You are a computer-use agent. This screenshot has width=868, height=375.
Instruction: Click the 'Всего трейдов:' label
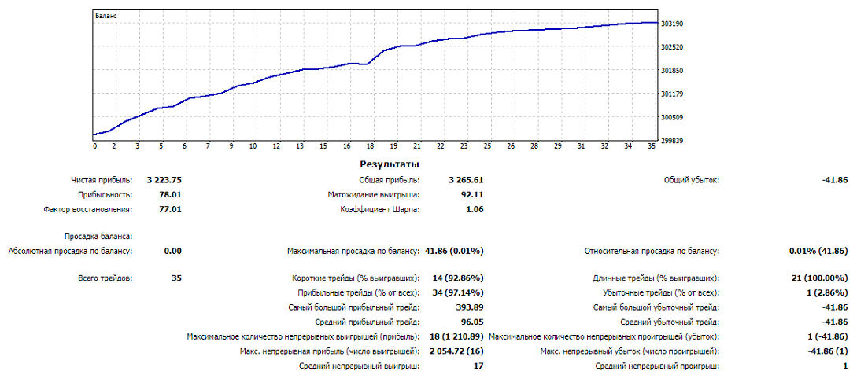click(x=105, y=278)
